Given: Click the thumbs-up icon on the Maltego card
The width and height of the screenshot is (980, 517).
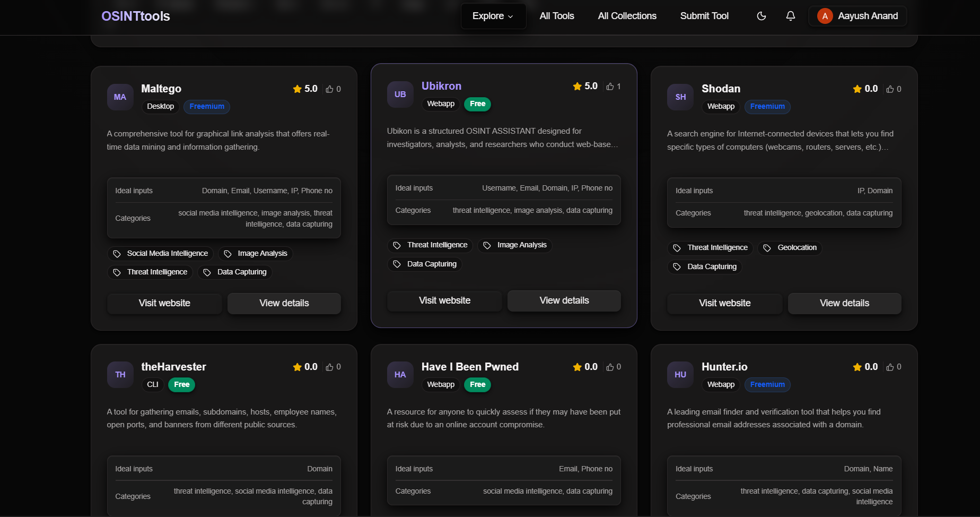Looking at the screenshot, I should 330,89.
